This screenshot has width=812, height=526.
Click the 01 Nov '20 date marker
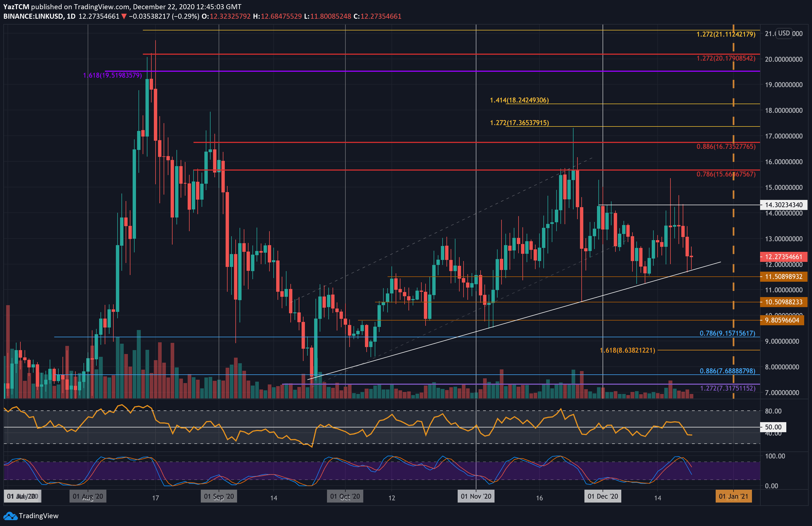[x=476, y=496]
